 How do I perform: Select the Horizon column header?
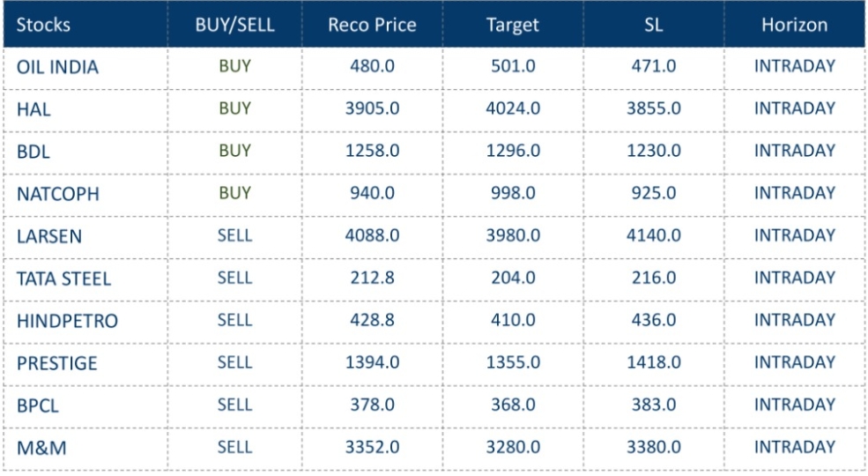[x=794, y=26]
